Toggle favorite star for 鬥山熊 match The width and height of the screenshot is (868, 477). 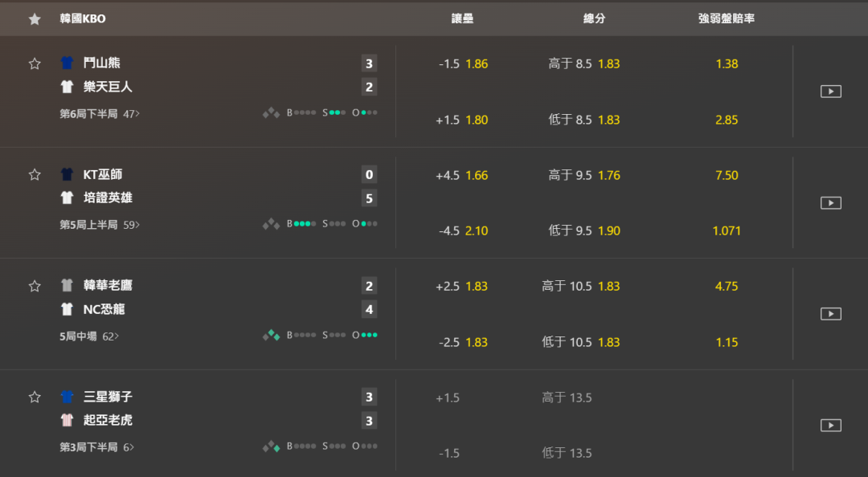click(35, 63)
